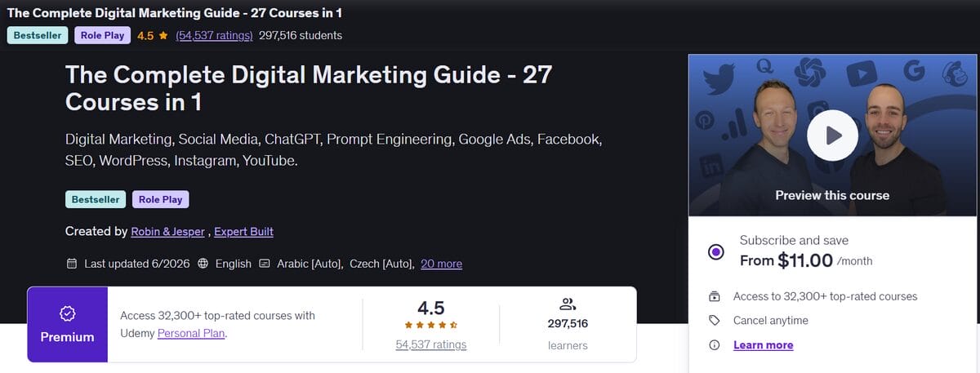The image size is (980, 373).
Task: Click the Premium badge checkmark icon
Action: coord(68,313)
